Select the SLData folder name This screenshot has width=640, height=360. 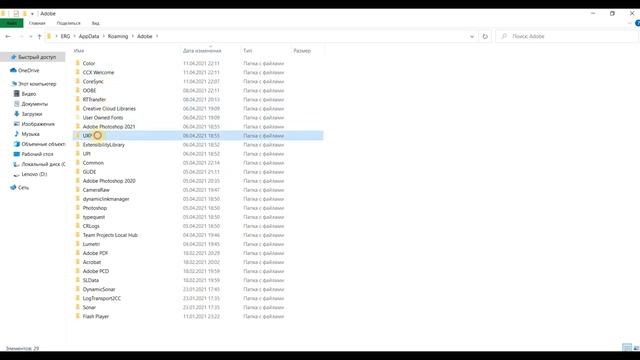(91, 280)
